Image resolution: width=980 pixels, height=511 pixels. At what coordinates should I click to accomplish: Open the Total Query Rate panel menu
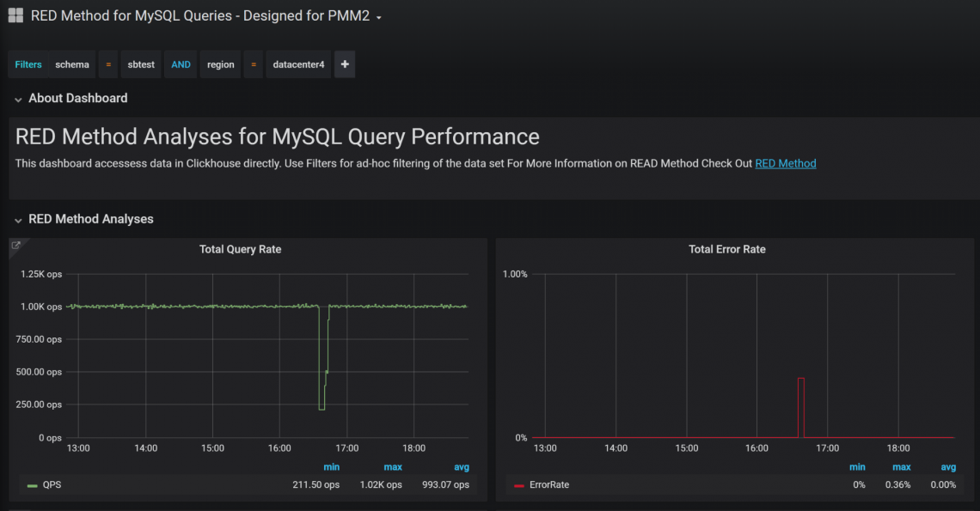coord(240,249)
